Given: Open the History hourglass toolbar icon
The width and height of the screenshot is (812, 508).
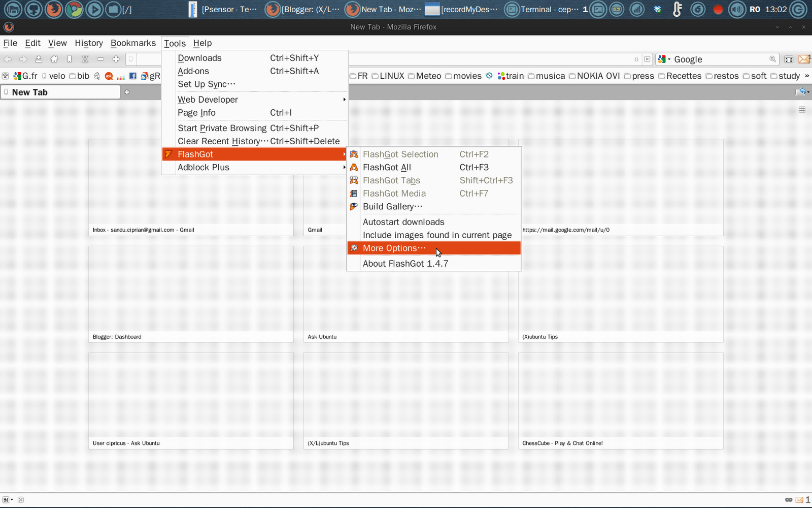Looking at the screenshot, I should (x=85, y=59).
